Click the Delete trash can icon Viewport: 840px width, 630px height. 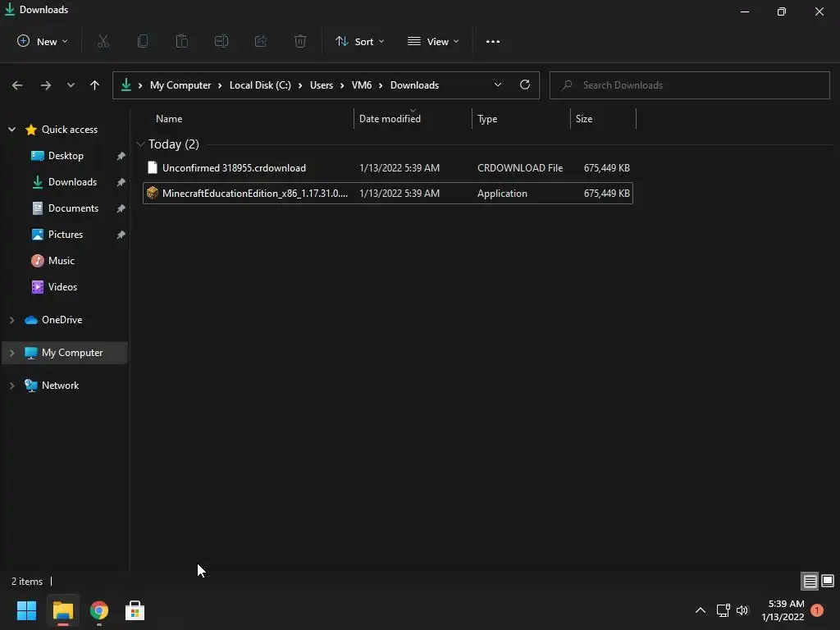coord(300,41)
